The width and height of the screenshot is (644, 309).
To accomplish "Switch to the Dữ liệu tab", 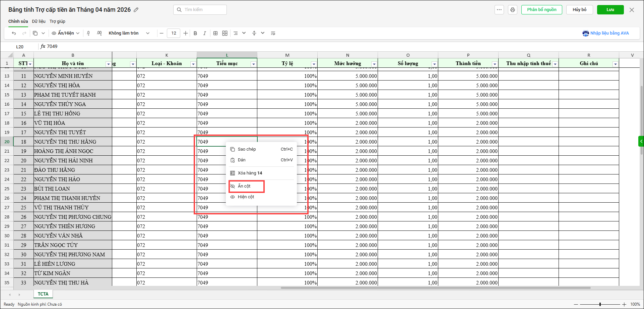I will (x=39, y=21).
